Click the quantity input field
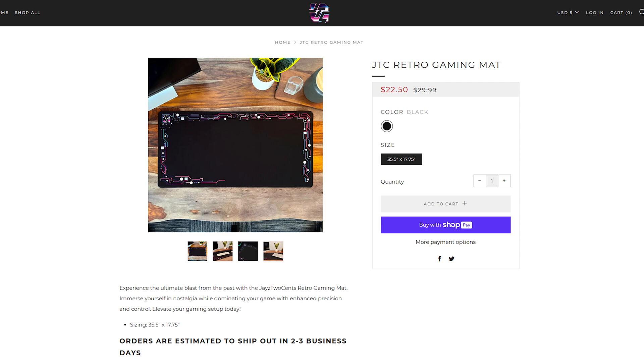Image resolution: width=644 pixels, height=362 pixels. (492, 181)
